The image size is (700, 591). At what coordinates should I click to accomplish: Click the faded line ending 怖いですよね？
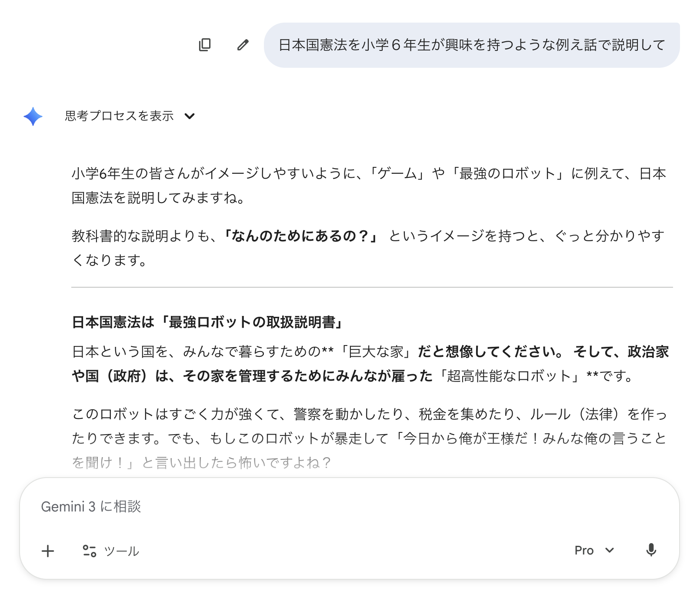click(201, 463)
